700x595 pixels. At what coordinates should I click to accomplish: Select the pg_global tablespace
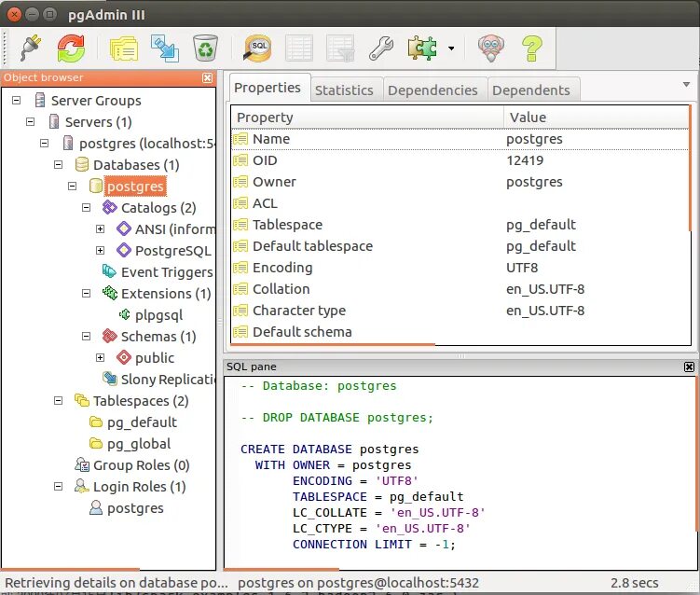click(139, 444)
